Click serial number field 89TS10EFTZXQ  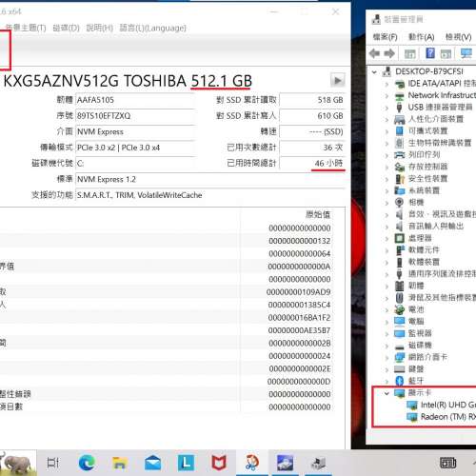135,116
